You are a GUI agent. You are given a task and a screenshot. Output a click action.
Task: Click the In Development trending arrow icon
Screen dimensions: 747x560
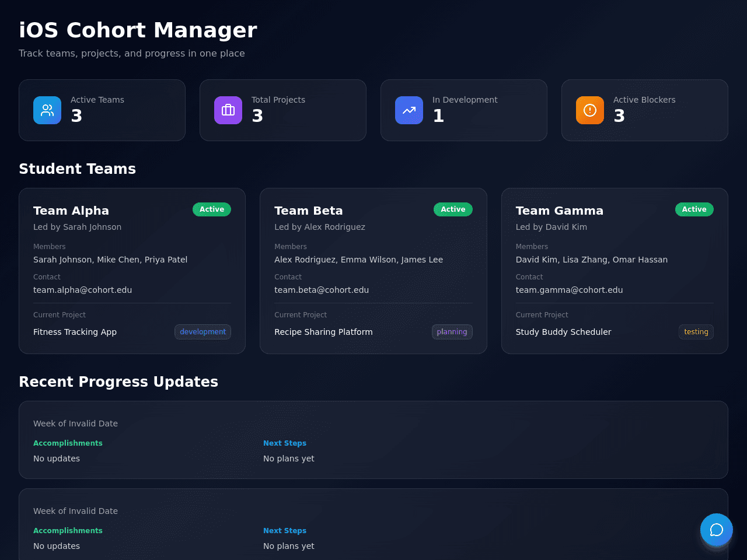coord(409,110)
